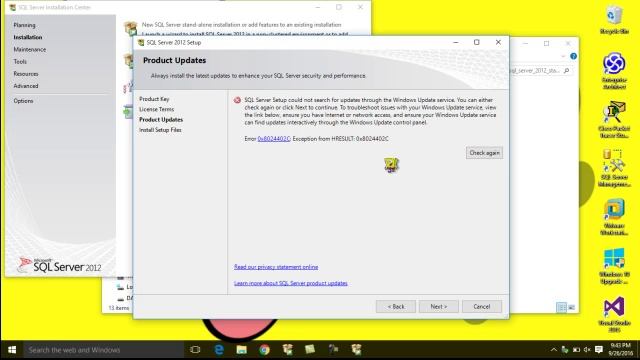Switch Explorer to details view icon
Screen dimensions: 640x360
tap(562, 307)
